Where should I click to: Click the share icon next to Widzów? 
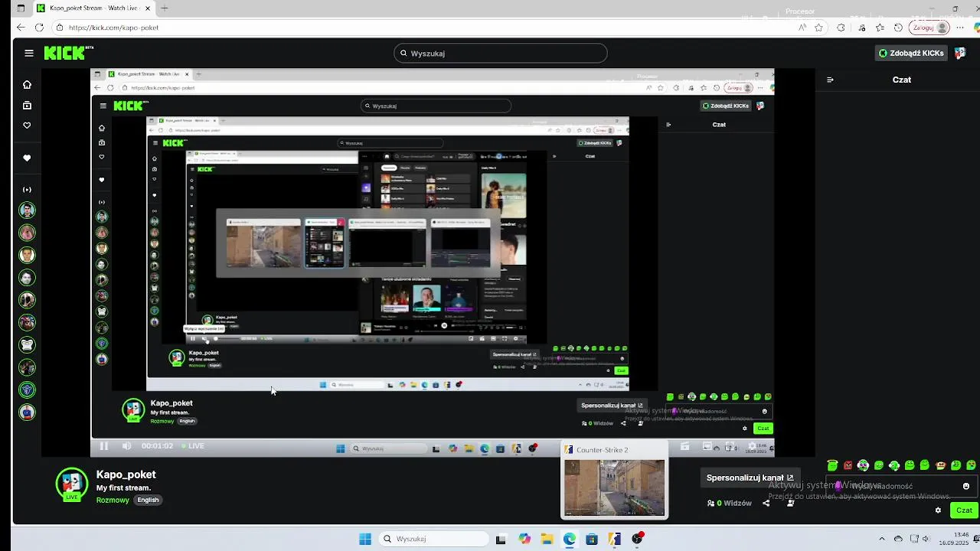click(x=766, y=503)
